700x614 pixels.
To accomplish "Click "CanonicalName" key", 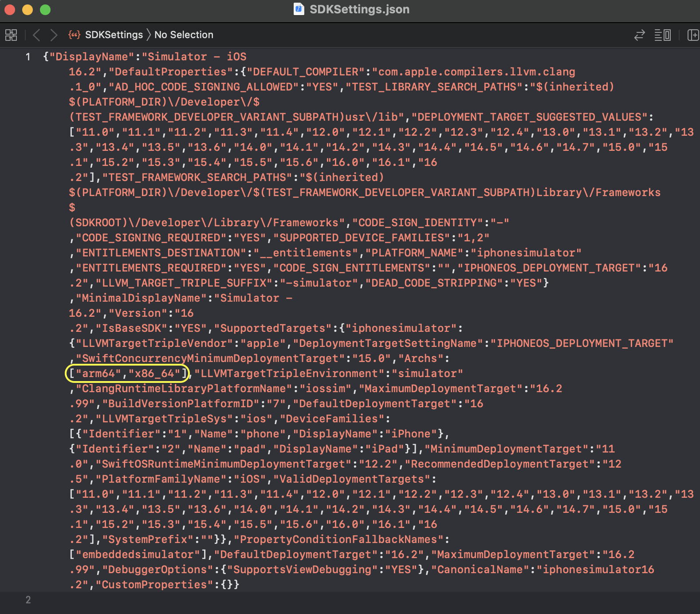I will (x=480, y=570).
